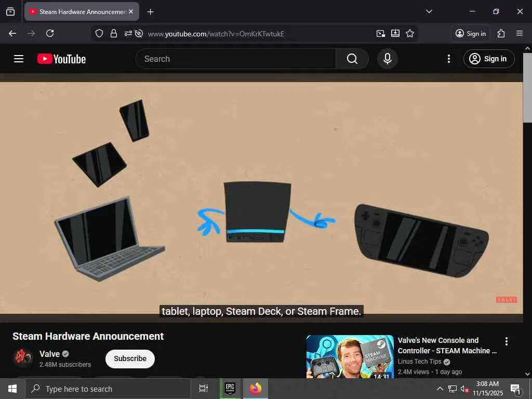Open YouTube settings three-dot menu
The height and width of the screenshot is (399, 532).
tap(449, 59)
